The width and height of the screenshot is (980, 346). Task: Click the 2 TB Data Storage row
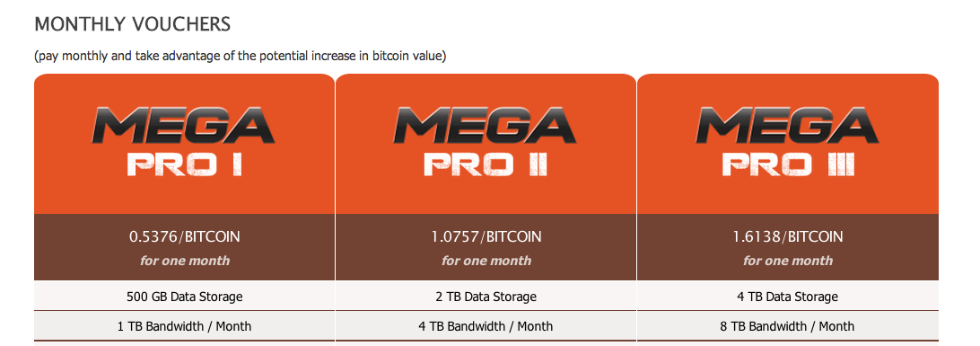click(486, 296)
